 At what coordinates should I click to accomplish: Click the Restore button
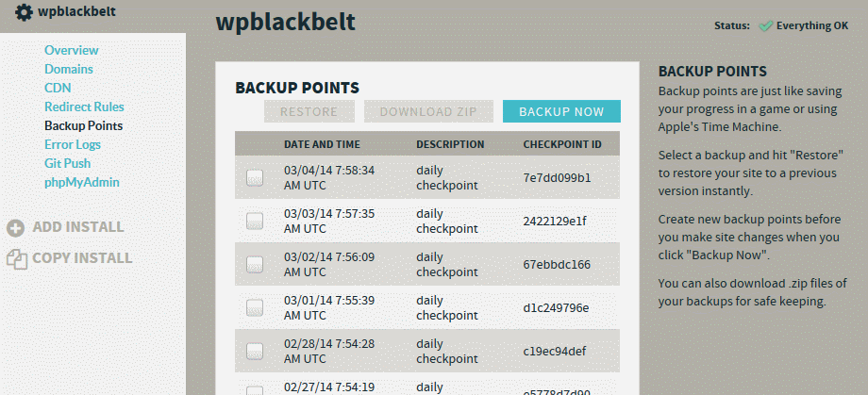pyautogui.click(x=309, y=111)
